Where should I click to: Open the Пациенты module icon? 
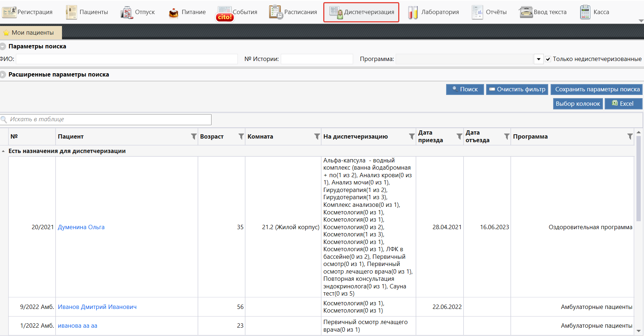pyautogui.click(x=71, y=12)
